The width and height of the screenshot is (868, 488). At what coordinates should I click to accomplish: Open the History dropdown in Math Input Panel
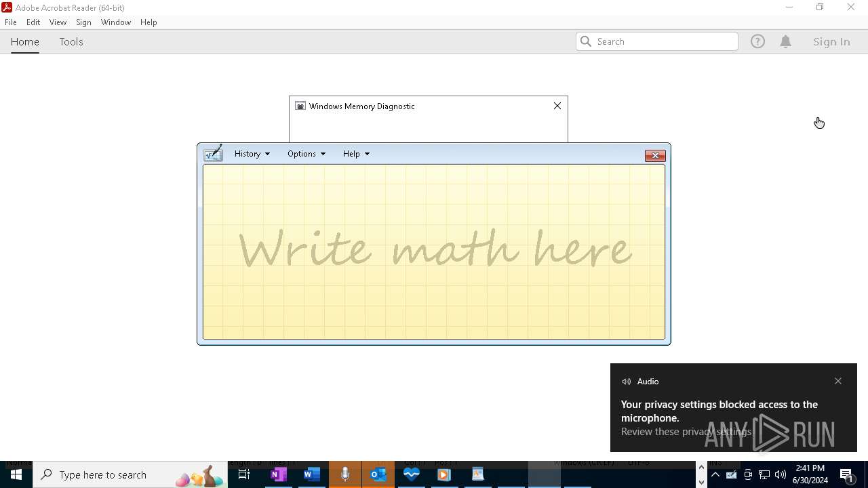click(x=252, y=154)
